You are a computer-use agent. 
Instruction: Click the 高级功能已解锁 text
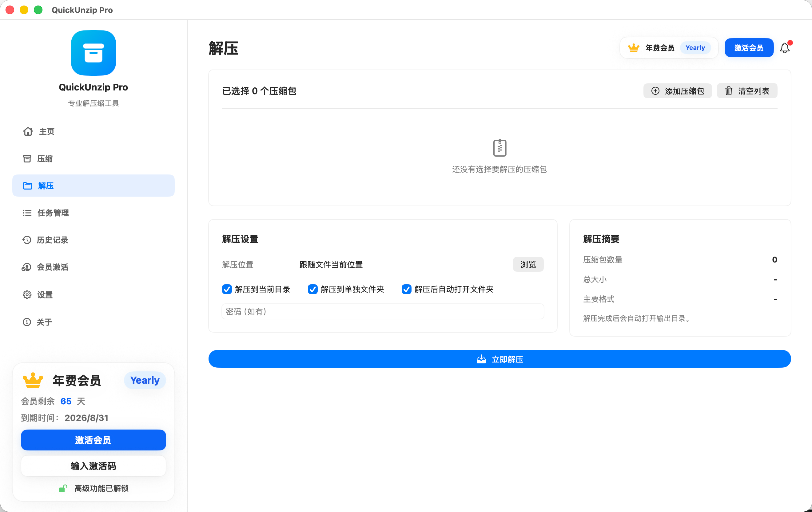pyautogui.click(x=101, y=488)
